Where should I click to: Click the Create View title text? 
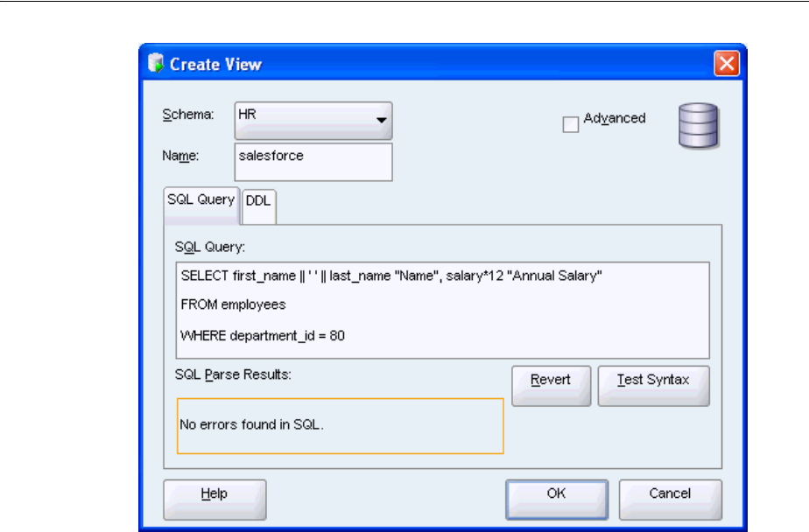[215, 64]
